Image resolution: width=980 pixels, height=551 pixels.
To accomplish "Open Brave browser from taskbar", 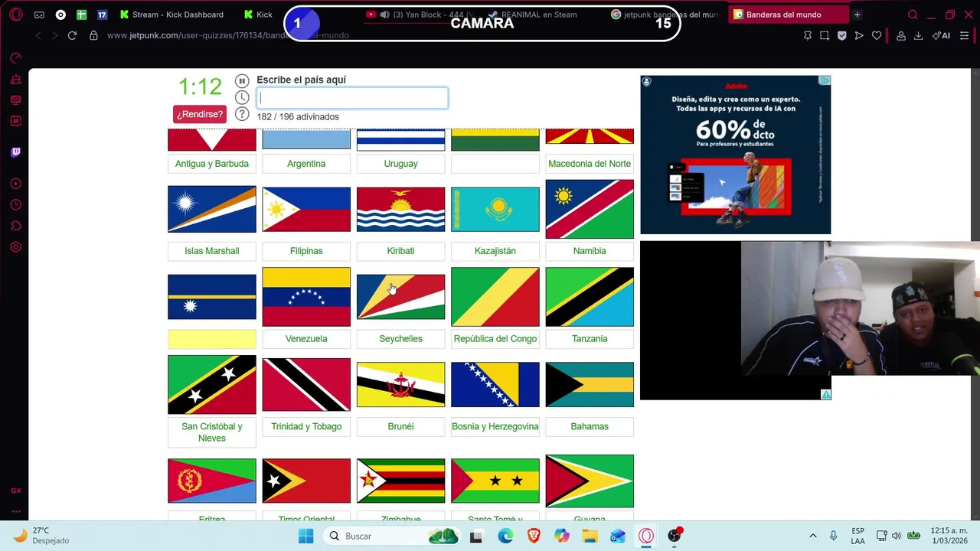I will tap(534, 536).
